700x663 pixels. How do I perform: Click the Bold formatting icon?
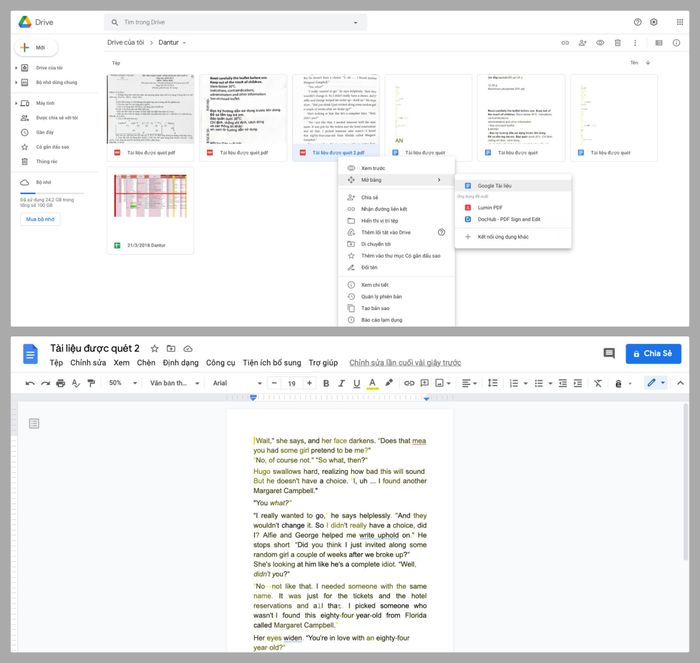tap(325, 383)
